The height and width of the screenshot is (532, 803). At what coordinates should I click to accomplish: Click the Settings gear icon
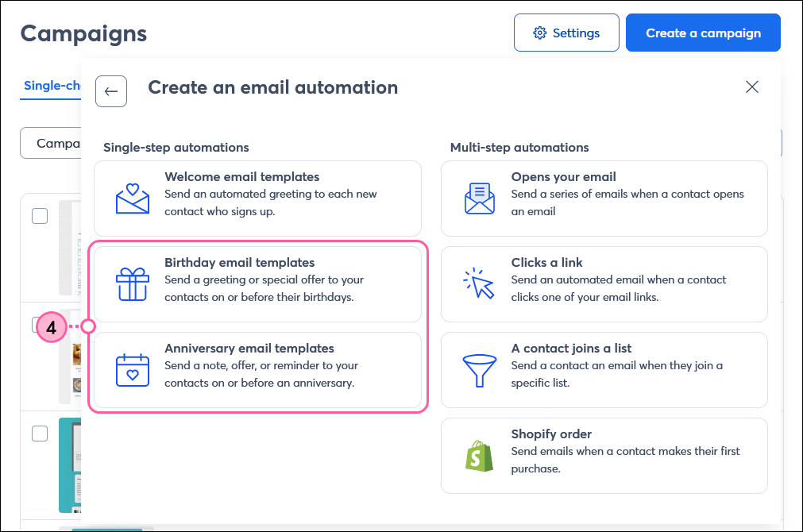tap(540, 33)
